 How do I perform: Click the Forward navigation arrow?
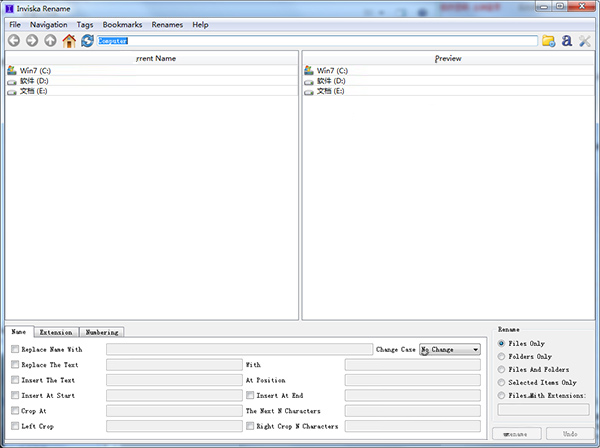[32, 41]
